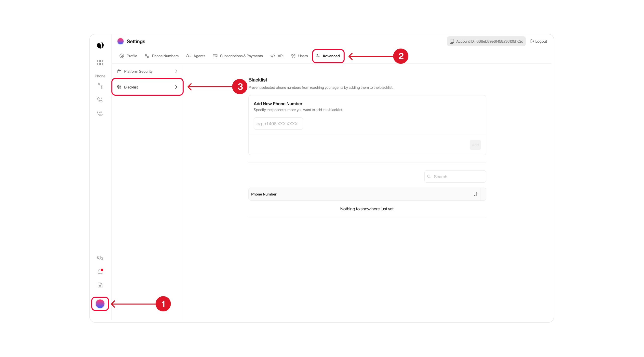Image resolution: width=644 pixels, height=357 pixels.
Task: Check notifications via the bell icon
Action: pos(100,272)
